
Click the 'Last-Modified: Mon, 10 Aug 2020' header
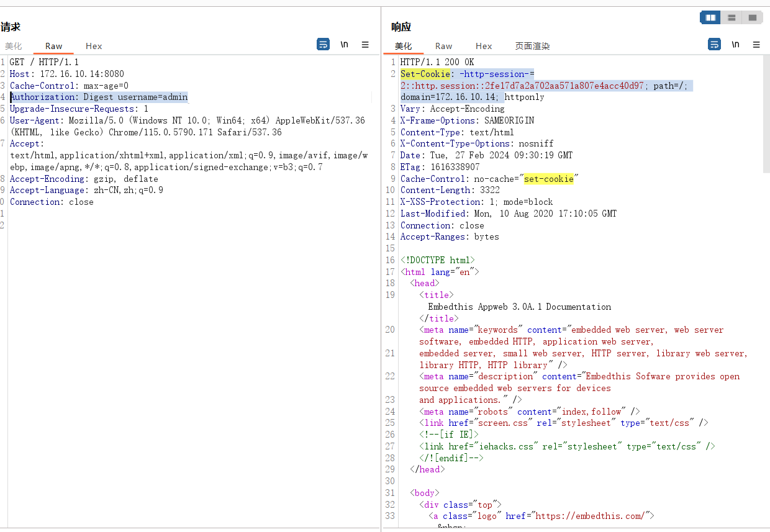[x=509, y=214]
